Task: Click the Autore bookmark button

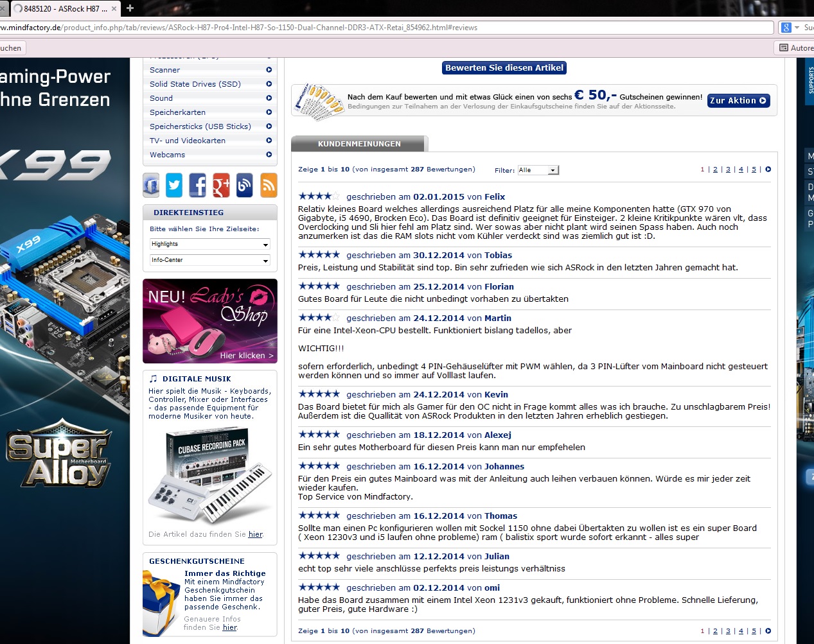Action: click(795, 48)
